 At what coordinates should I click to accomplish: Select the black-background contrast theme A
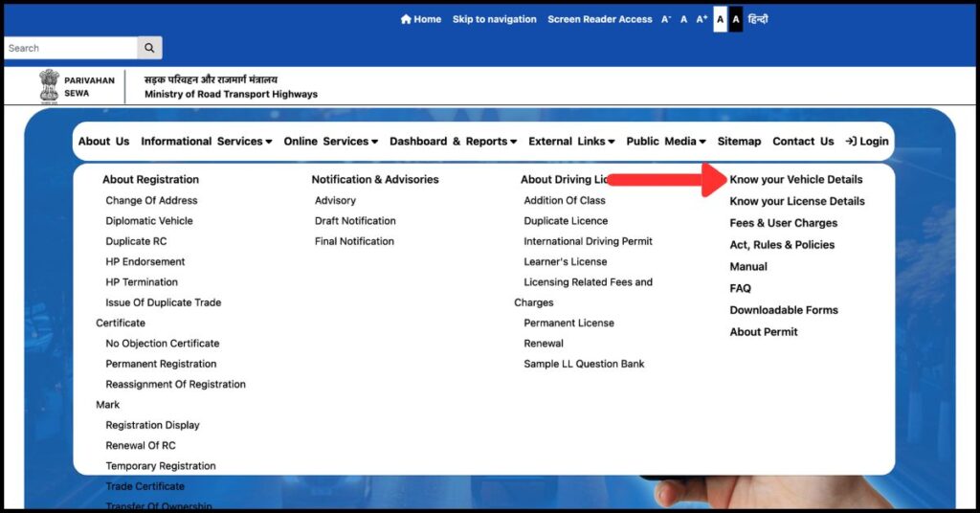click(736, 19)
